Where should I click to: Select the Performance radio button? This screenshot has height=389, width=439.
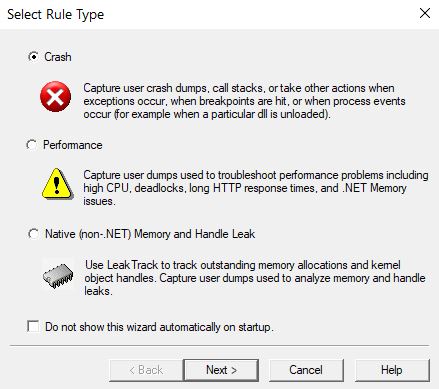(32, 145)
